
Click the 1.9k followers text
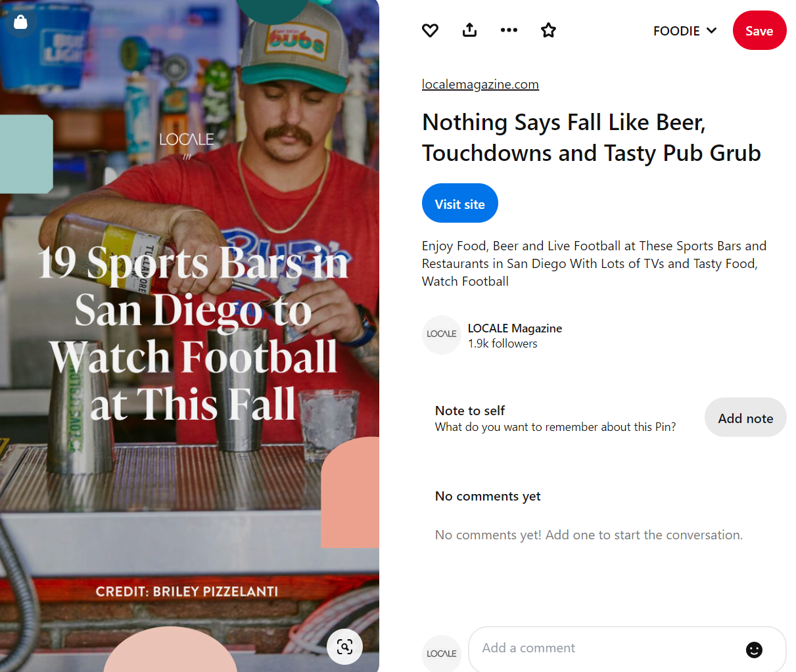tap(502, 344)
